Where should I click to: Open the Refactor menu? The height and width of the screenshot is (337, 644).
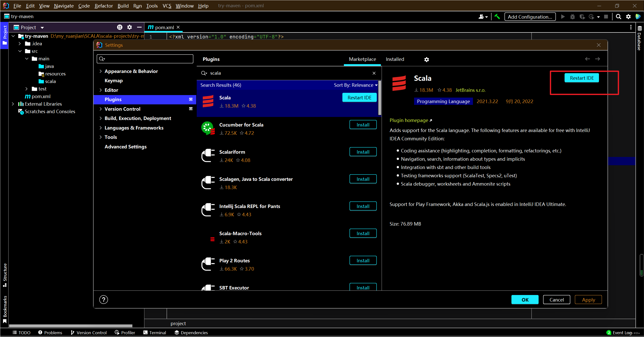pyautogui.click(x=104, y=6)
